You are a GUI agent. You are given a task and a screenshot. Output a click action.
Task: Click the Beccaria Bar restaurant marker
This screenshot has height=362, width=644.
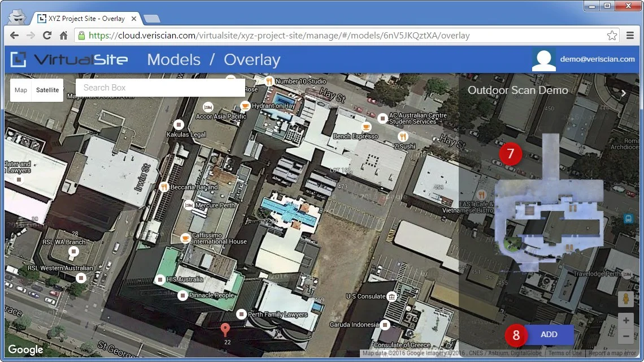[164, 187]
